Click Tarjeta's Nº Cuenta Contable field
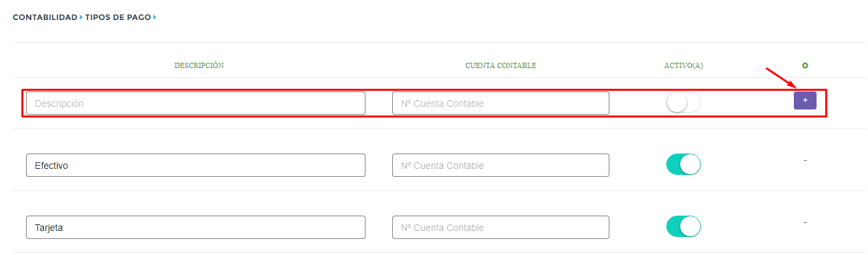Screen dimensions: 868x255 point(500,227)
